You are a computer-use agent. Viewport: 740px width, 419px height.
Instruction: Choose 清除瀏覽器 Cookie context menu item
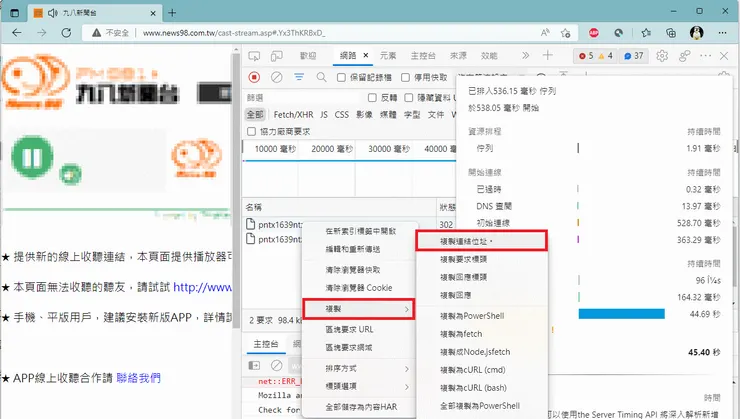point(359,288)
